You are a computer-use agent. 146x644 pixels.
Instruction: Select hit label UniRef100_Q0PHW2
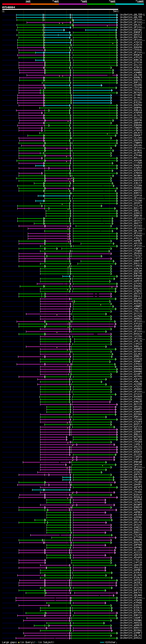coord(131,548)
